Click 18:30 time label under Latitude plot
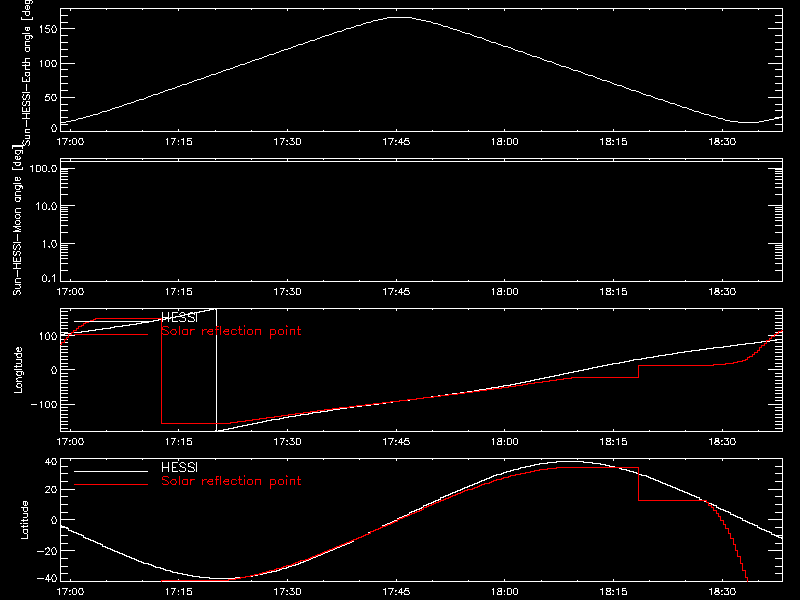800x600 pixels. point(722,592)
